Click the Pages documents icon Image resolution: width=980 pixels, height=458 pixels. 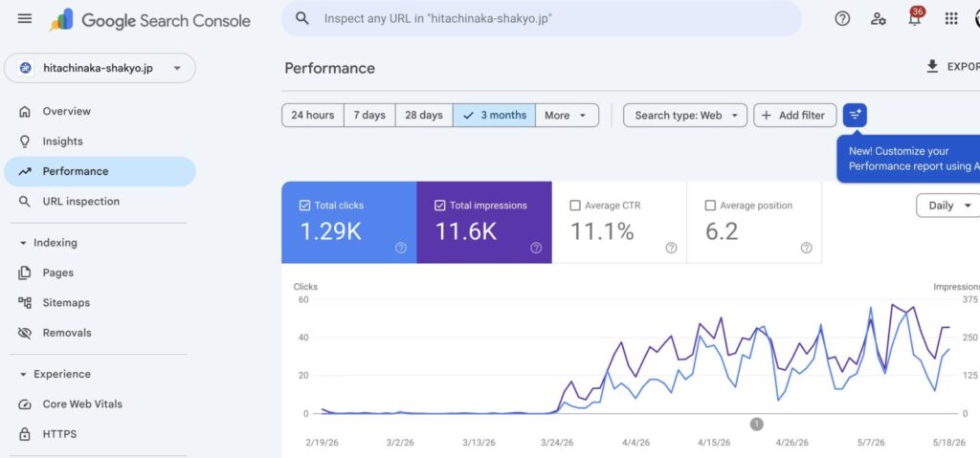(x=24, y=273)
